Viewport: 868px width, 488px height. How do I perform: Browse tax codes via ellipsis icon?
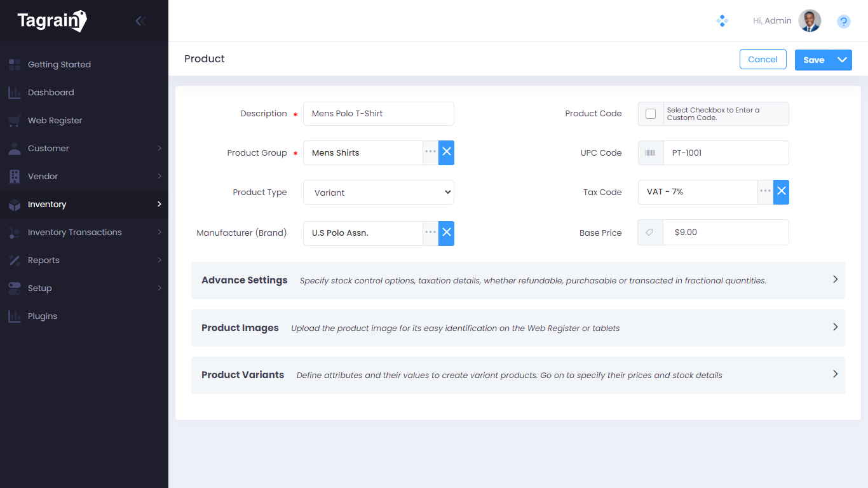pos(765,192)
